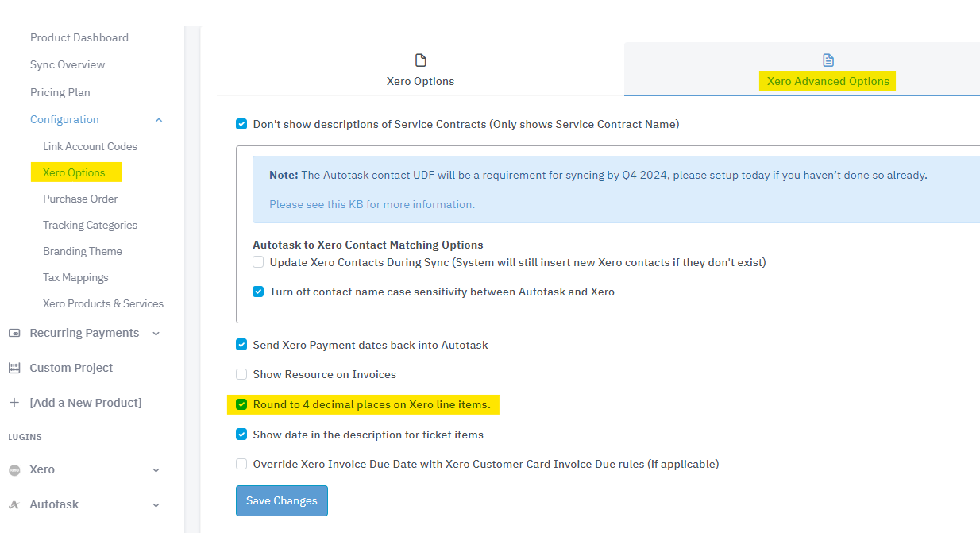Click the Recurring Payments card icon

point(14,333)
